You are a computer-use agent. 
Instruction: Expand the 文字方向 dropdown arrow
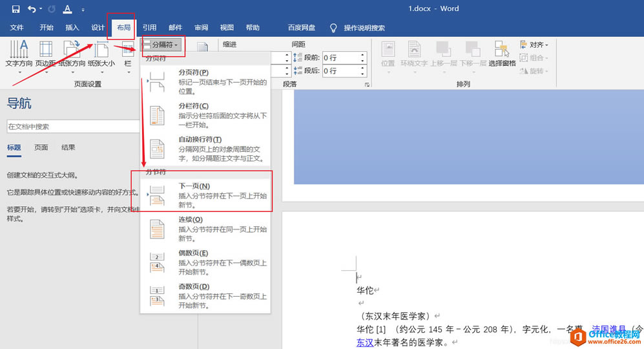pos(19,72)
